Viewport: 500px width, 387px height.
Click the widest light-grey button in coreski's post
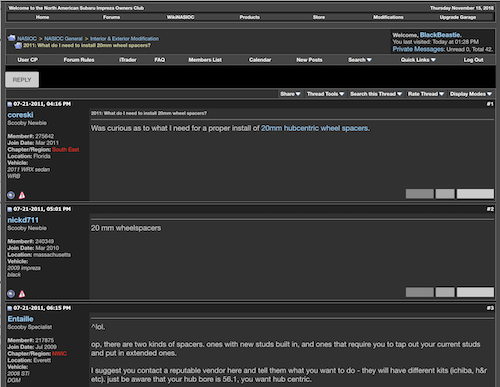[475, 194]
